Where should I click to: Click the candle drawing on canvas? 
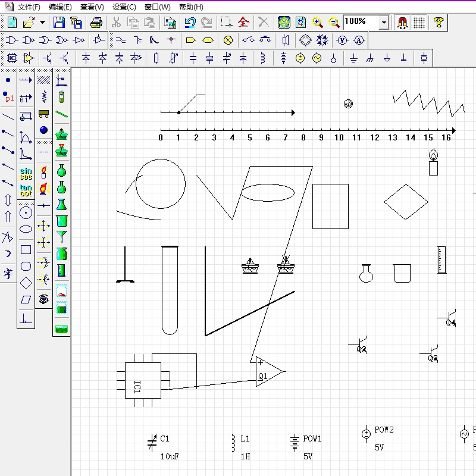point(433,162)
